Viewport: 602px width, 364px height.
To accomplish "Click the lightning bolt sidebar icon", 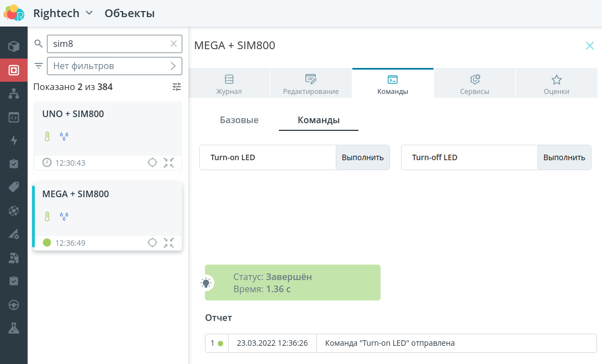I will point(14,140).
